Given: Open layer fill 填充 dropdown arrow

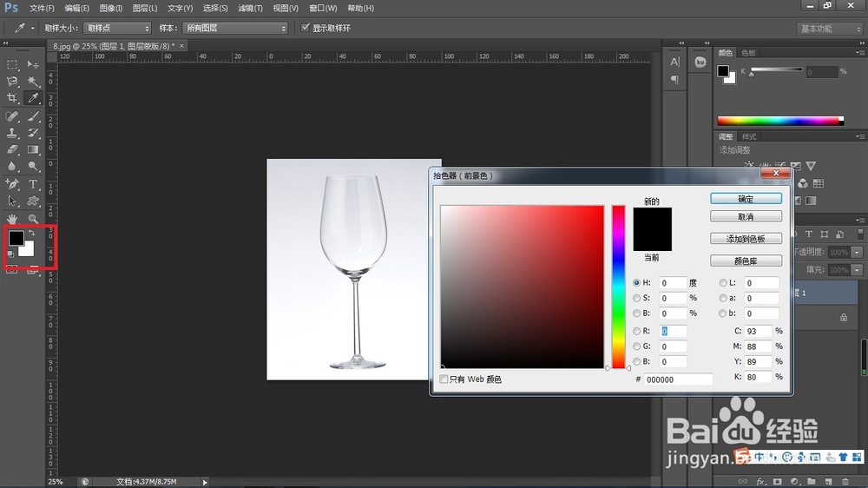Looking at the screenshot, I should click(857, 270).
